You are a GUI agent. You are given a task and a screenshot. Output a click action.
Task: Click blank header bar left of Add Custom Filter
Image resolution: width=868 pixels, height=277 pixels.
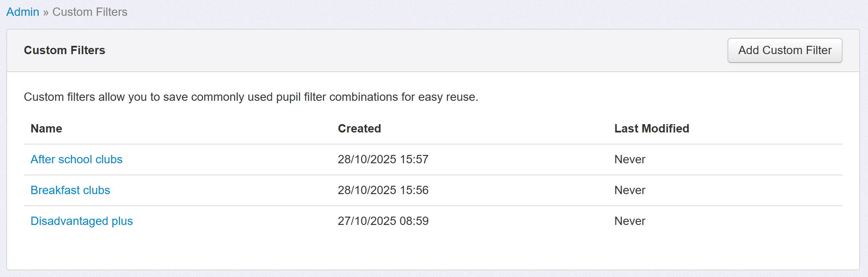coord(417,50)
